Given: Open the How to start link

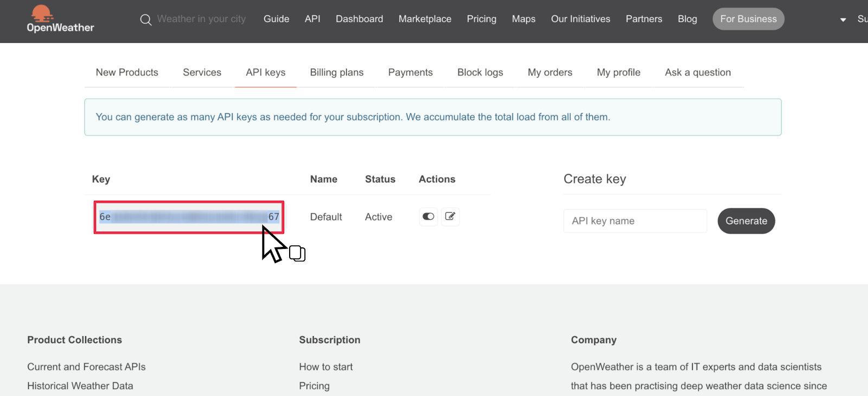Looking at the screenshot, I should 326,367.
